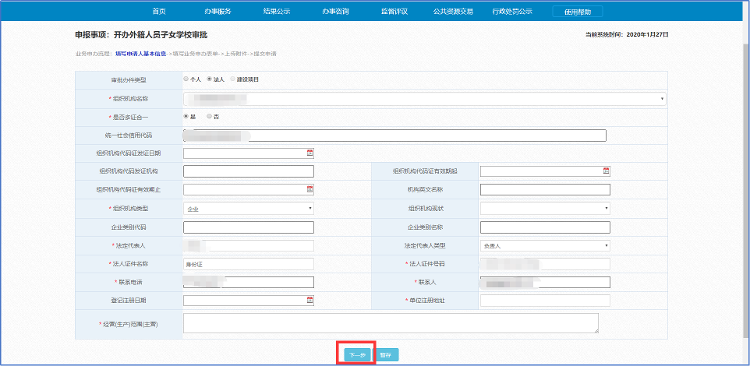This screenshot has width=750, height=366.
Task: Click the 法人证件号码 input field
Action: (x=545, y=264)
